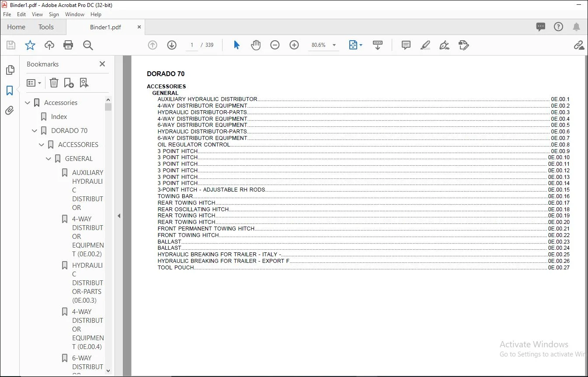Select the 4-WAY DISTRIBUTOR EQUIPMENT (0E.00.4) bookmark
This screenshot has height=377, width=588.
click(x=88, y=329)
